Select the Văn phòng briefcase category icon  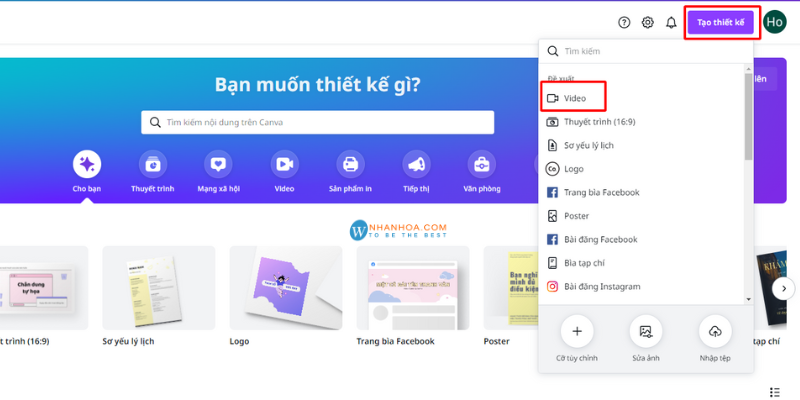coord(482,164)
